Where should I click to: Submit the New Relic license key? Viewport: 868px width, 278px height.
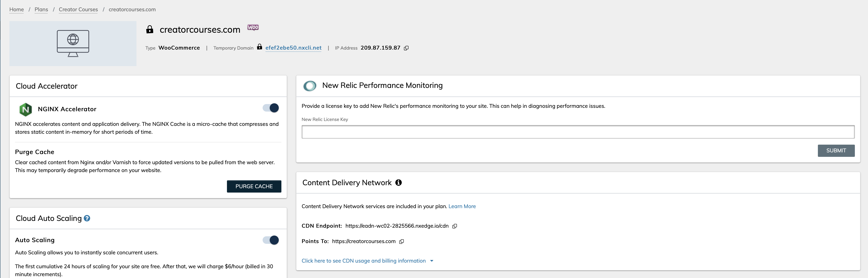[x=836, y=150]
